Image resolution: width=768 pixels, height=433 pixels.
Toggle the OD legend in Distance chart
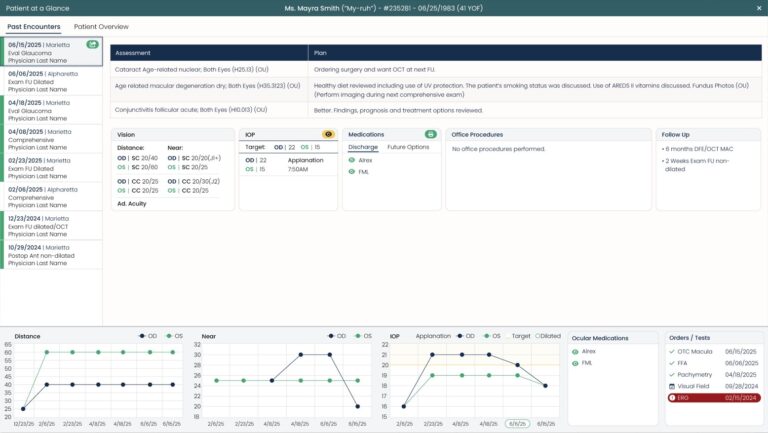pyautogui.click(x=148, y=336)
